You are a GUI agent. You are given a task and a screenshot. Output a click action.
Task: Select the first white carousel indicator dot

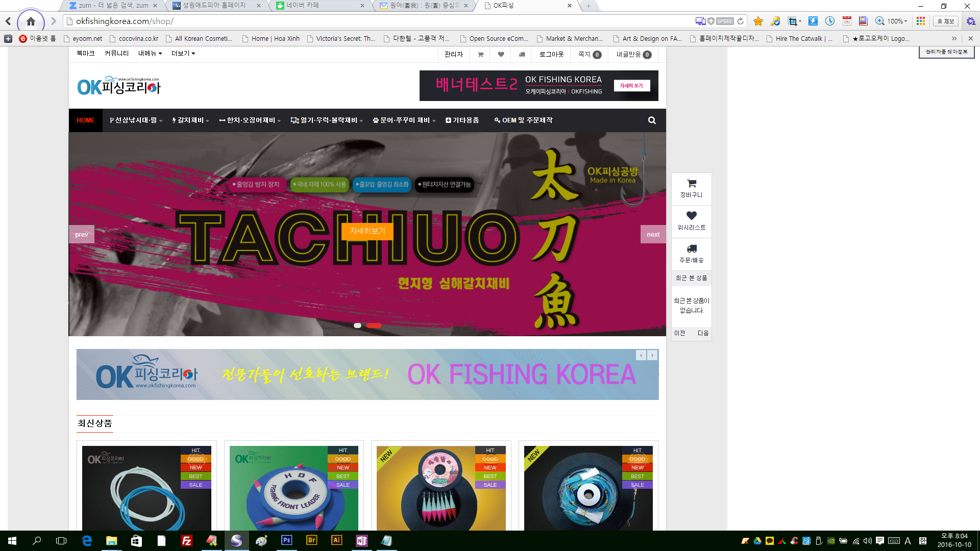click(357, 325)
